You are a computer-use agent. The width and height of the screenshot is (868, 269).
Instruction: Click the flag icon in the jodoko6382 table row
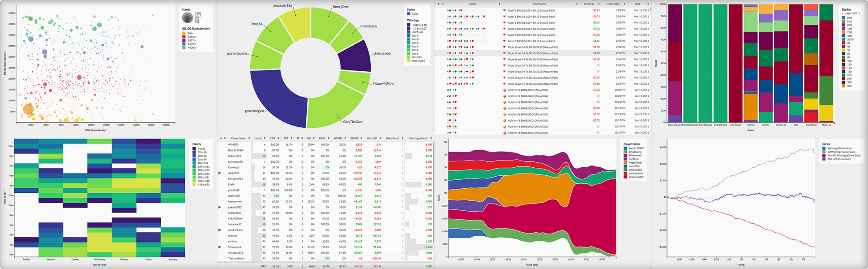[220, 207]
